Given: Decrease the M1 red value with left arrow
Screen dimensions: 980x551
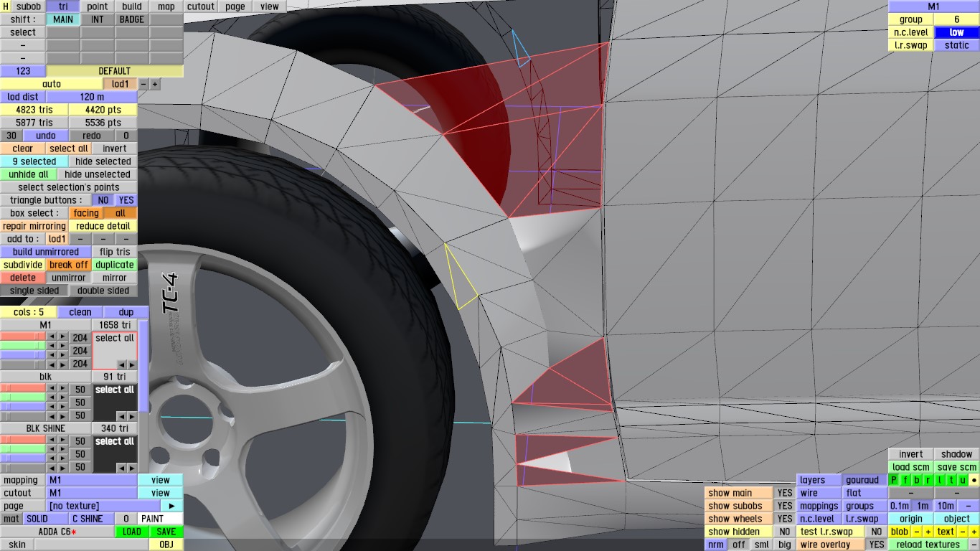Looking at the screenshot, I should pos(52,338).
